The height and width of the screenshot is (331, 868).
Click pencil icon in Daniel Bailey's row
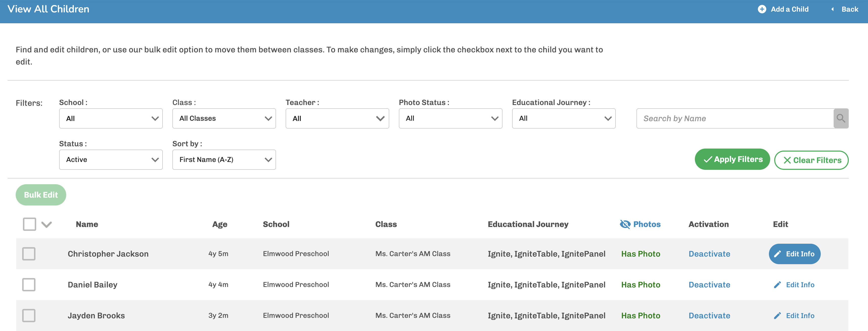pyautogui.click(x=777, y=285)
